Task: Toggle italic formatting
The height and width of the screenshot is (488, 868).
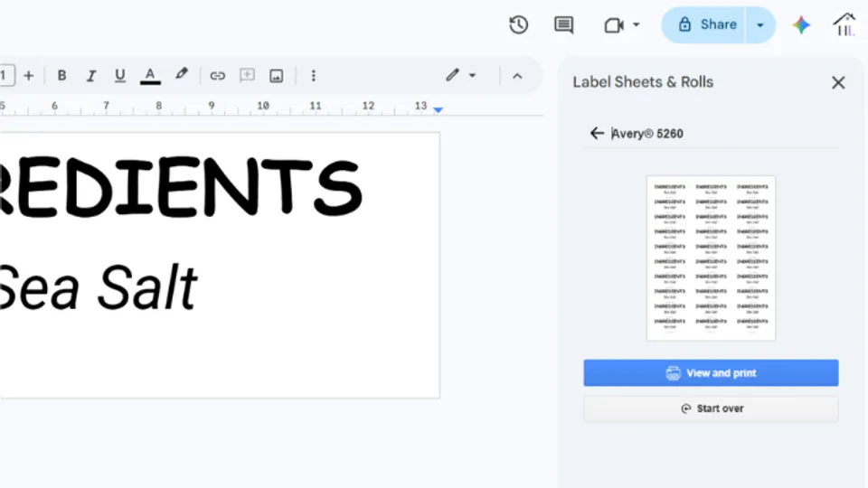Action: [90, 75]
